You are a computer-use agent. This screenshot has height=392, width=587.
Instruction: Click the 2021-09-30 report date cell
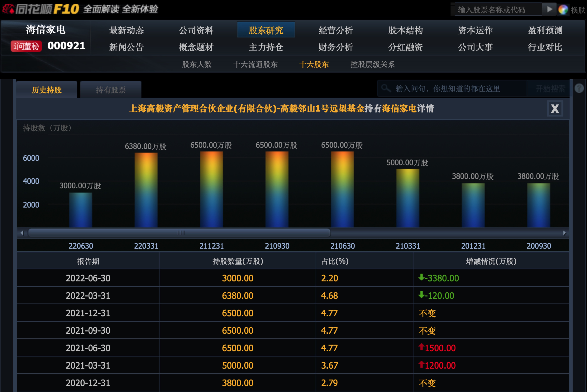click(x=88, y=331)
